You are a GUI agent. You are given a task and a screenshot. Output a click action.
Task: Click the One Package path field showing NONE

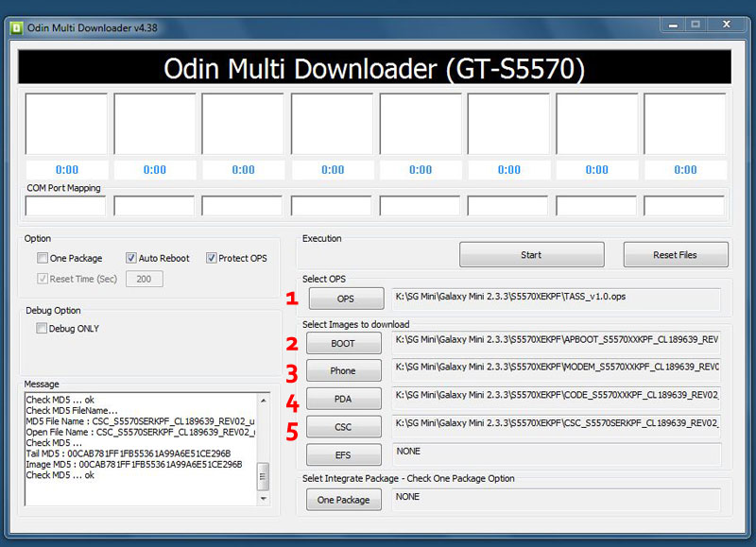[557, 499]
